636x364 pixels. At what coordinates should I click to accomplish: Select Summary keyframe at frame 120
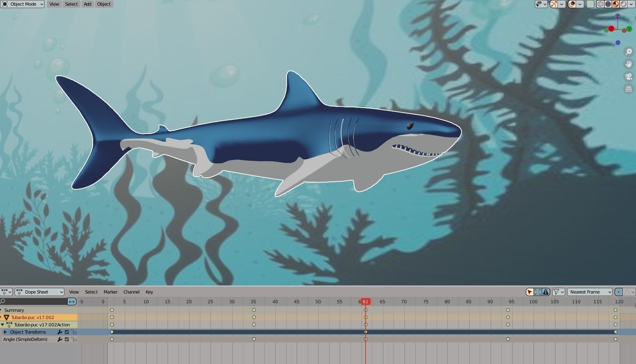pos(615,310)
